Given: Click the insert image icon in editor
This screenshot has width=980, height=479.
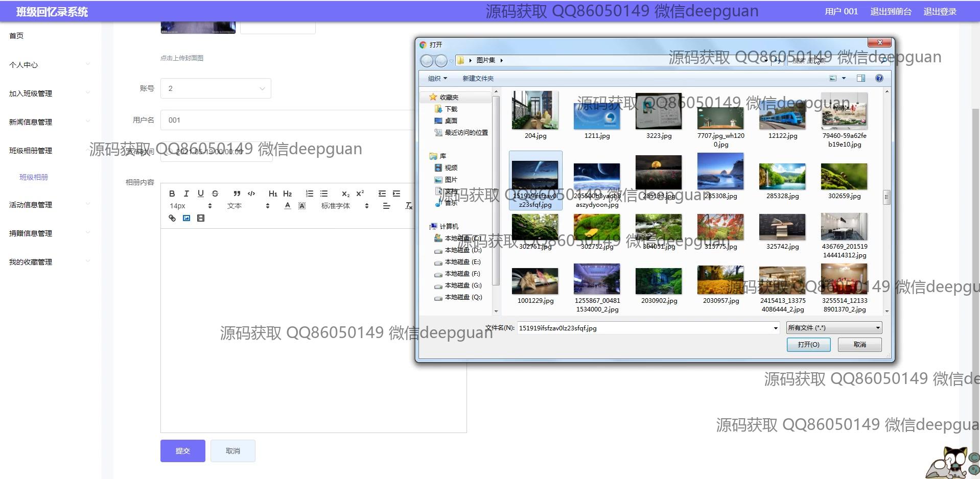Looking at the screenshot, I should [x=186, y=218].
